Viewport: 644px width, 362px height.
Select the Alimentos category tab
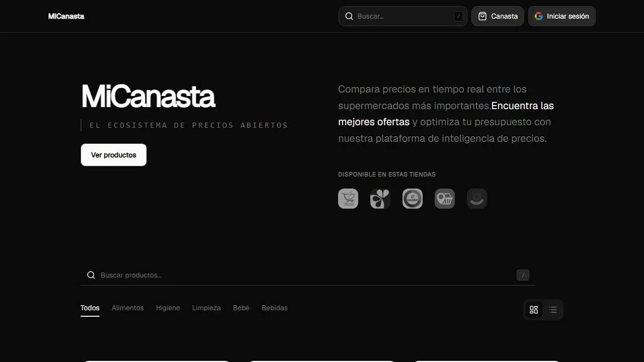[x=128, y=308]
